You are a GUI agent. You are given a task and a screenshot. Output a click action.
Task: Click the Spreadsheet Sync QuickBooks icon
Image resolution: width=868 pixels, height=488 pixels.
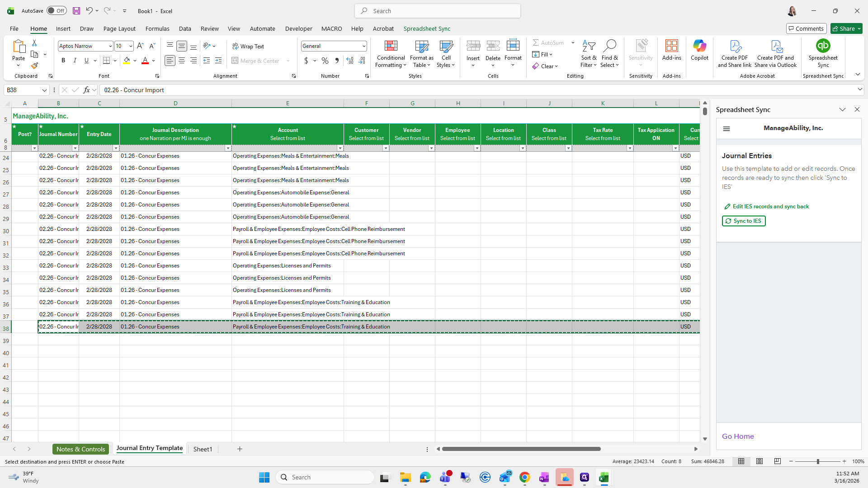[x=823, y=46]
